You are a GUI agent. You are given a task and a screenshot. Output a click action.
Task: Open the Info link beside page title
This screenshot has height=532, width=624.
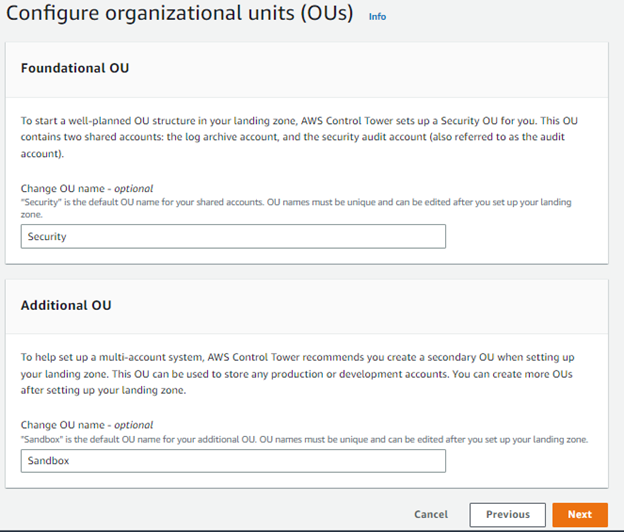tap(377, 16)
